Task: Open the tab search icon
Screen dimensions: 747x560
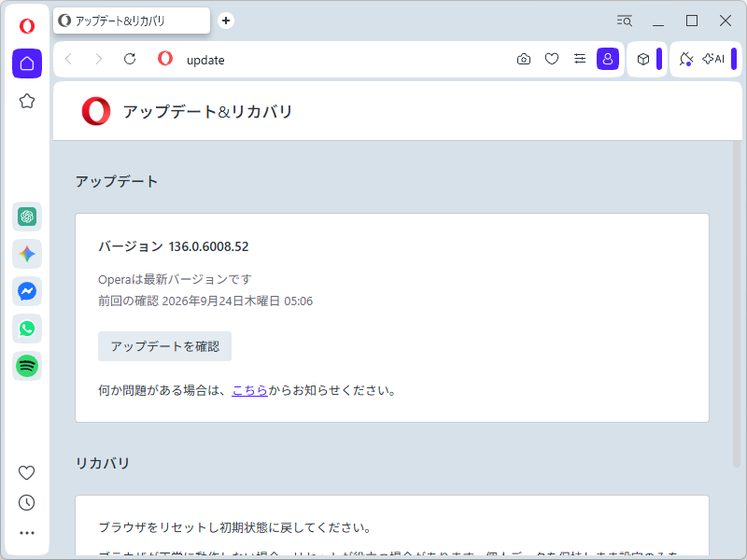Action: [x=624, y=21]
